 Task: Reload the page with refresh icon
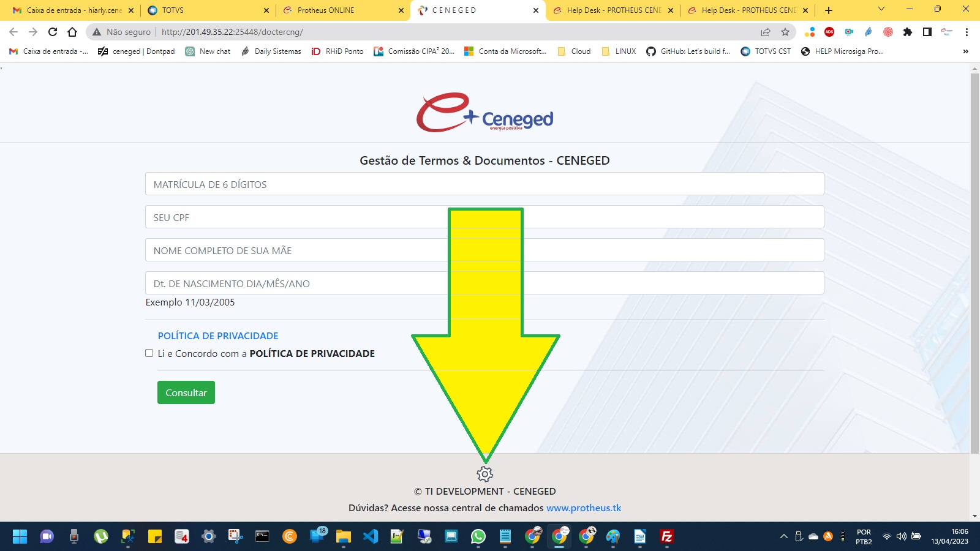pos(53,32)
